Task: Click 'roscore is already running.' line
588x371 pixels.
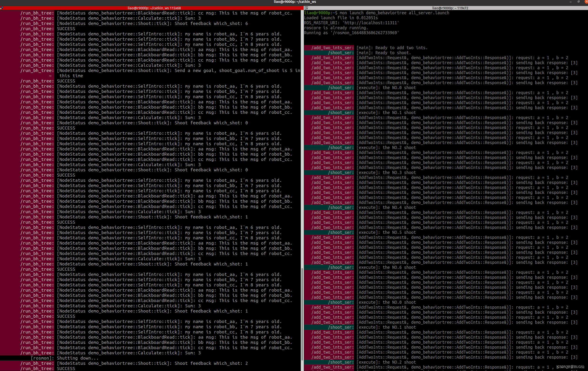Action: 336,28
